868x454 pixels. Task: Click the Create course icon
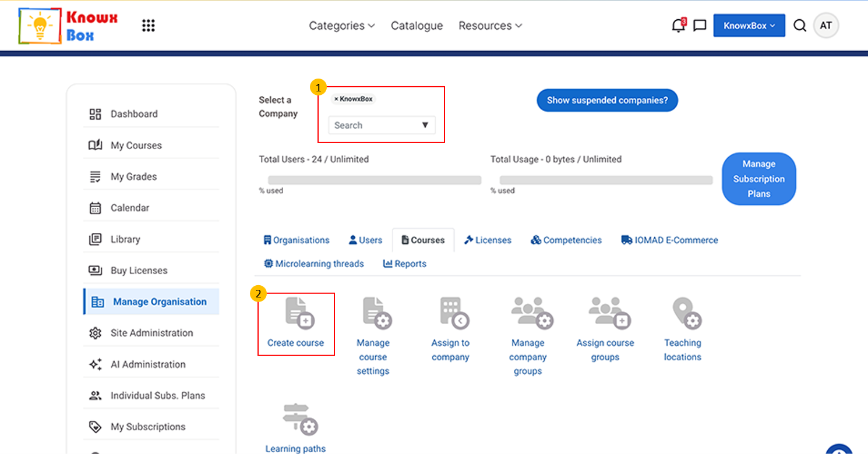pyautogui.click(x=300, y=313)
